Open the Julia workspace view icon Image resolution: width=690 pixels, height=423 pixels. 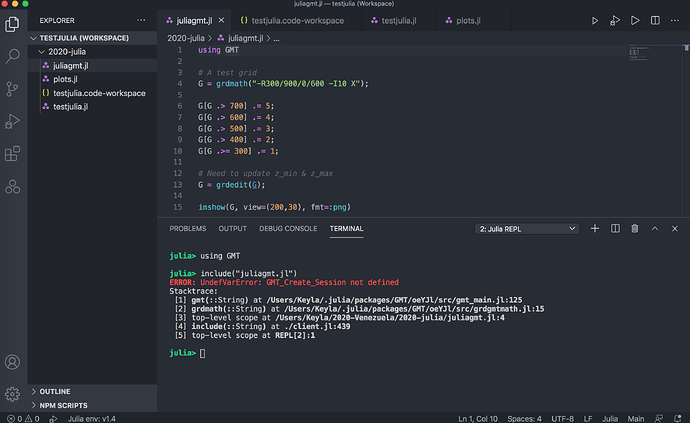click(12, 187)
